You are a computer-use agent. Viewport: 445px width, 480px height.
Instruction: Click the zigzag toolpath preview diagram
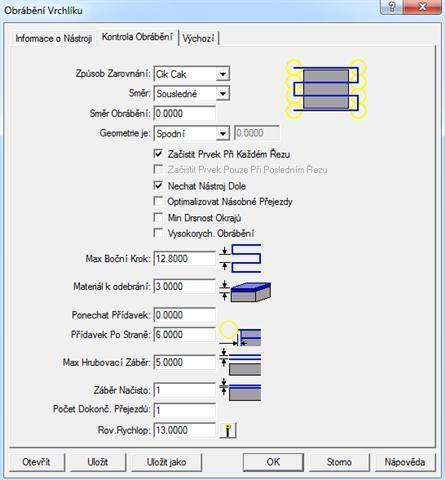point(326,89)
